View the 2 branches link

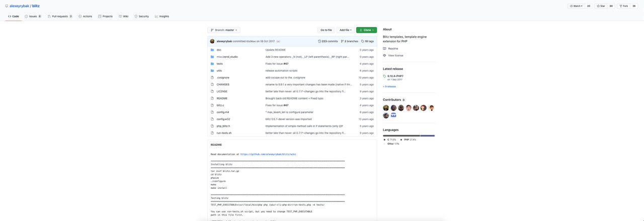(x=350, y=41)
